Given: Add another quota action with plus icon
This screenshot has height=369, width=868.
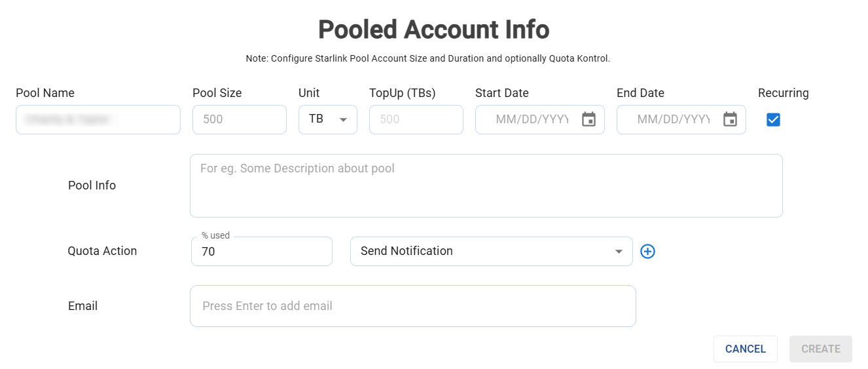Looking at the screenshot, I should pos(647,251).
